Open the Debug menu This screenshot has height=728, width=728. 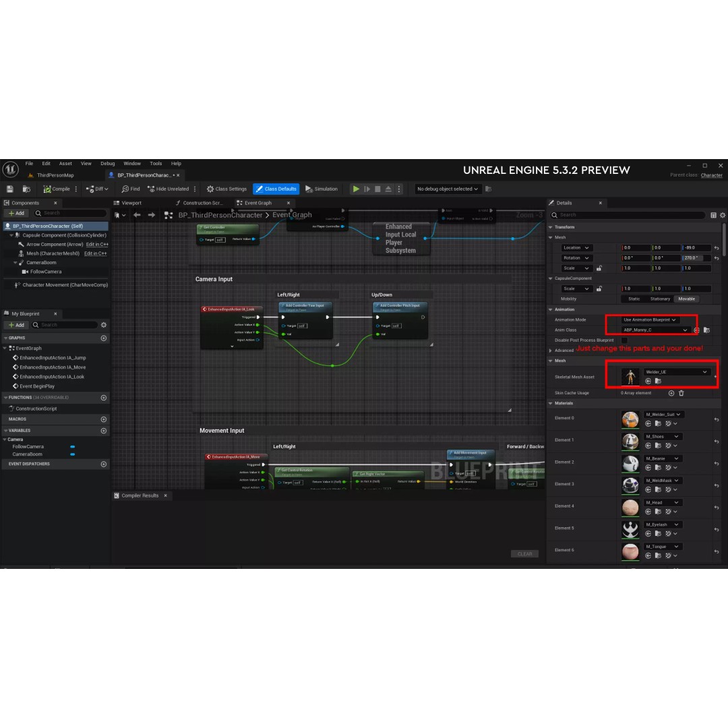[108, 163]
